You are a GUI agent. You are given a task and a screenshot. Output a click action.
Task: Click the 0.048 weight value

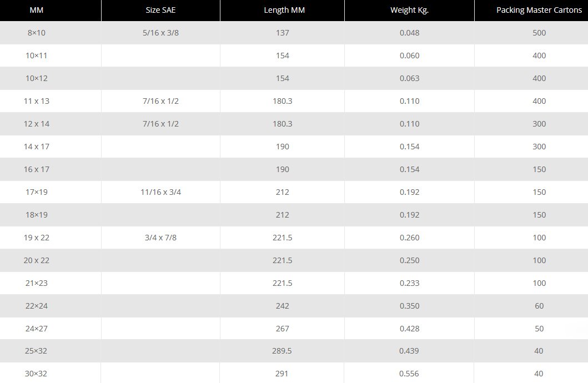coord(409,33)
